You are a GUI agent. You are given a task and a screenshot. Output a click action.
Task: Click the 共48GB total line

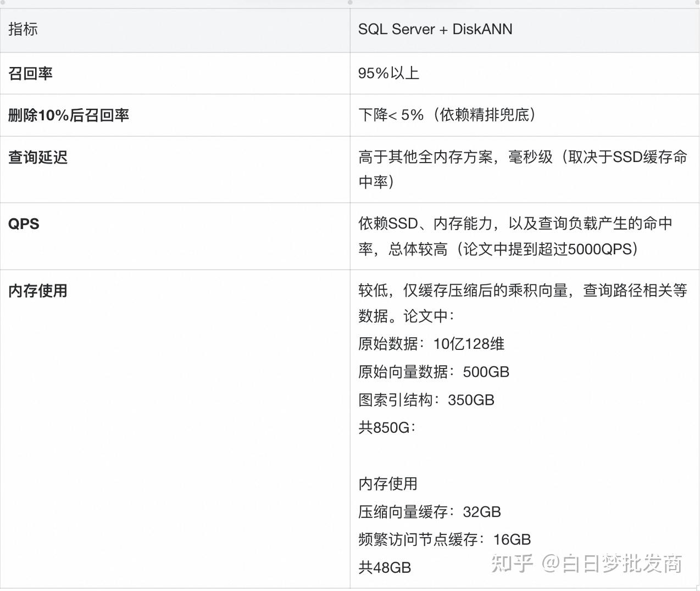[x=384, y=567]
